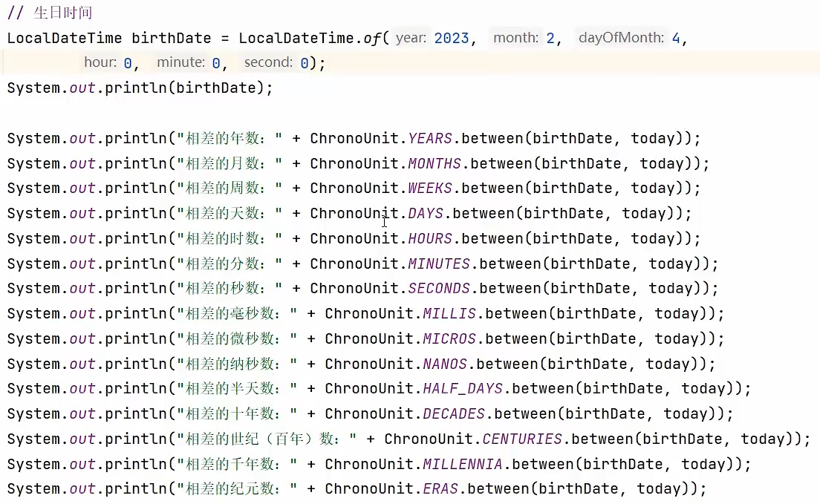Click the HALF_DAYS enum constant
This screenshot has height=504, width=820.
click(x=463, y=389)
